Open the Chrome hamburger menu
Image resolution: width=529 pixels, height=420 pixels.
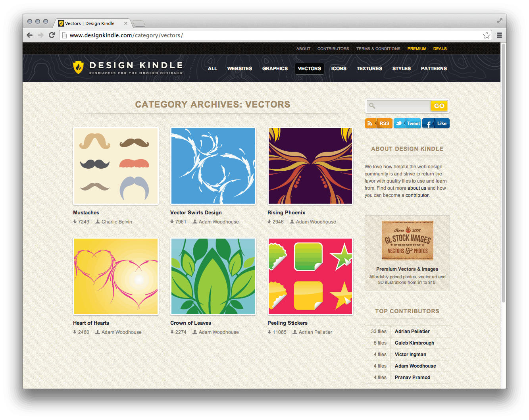coord(499,35)
